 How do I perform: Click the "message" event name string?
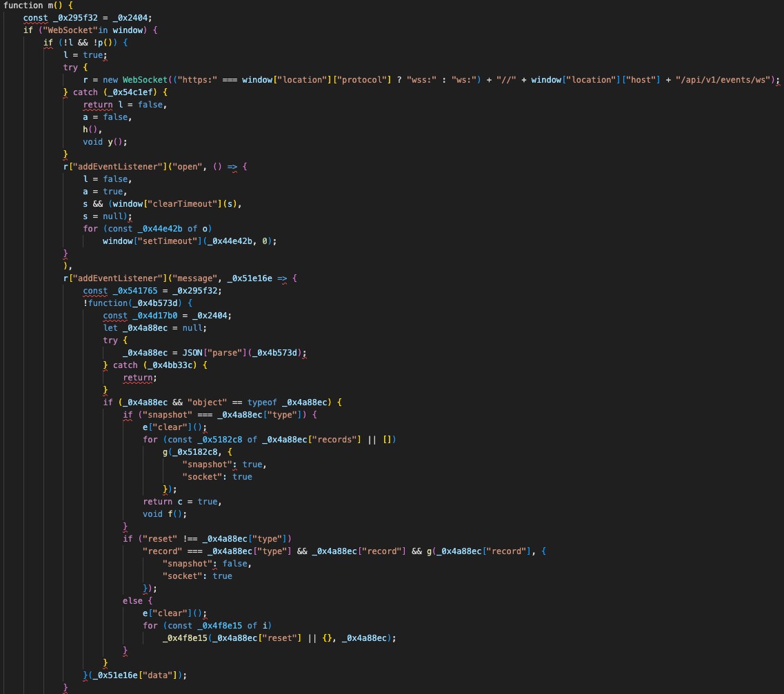[x=194, y=278]
